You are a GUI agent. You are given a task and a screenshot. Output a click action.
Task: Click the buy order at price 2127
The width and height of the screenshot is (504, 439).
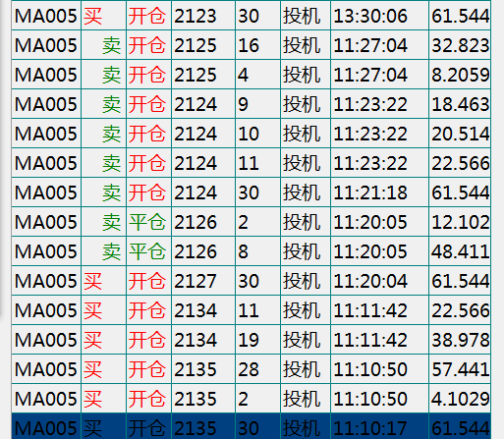coord(252,281)
